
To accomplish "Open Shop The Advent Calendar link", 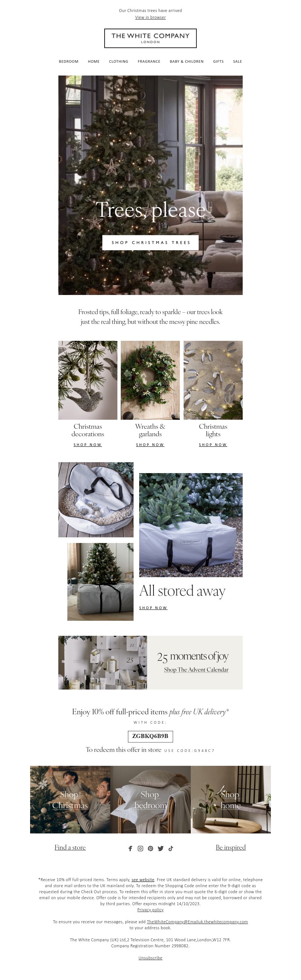I will pyautogui.click(x=196, y=670).
